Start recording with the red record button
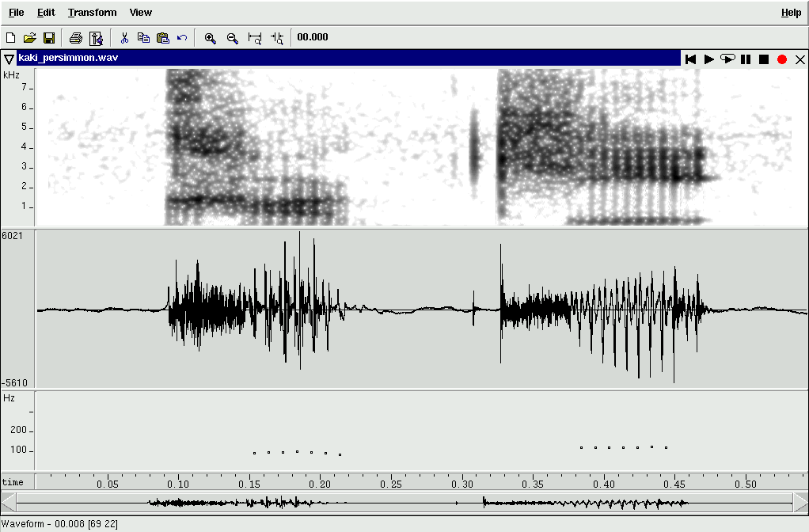This screenshot has height=532, width=809. coord(782,59)
